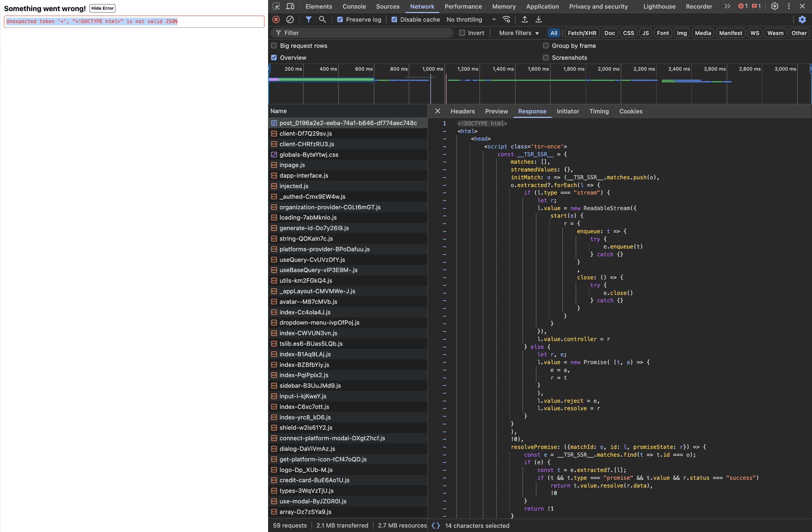Select the _authed-Cmx9EW4w.js request
This screenshot has height=532, width=812.
[348, 197]
